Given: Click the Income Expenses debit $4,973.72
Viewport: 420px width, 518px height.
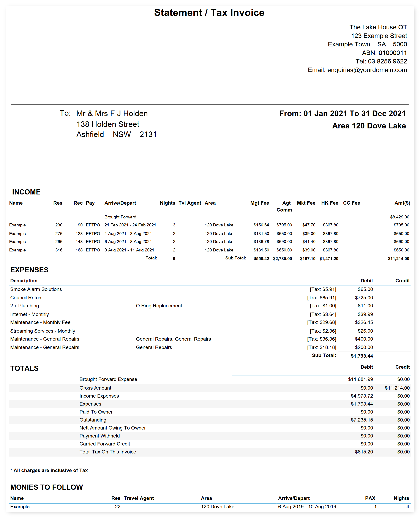Looking at the screenshot, I should [362, 396].
